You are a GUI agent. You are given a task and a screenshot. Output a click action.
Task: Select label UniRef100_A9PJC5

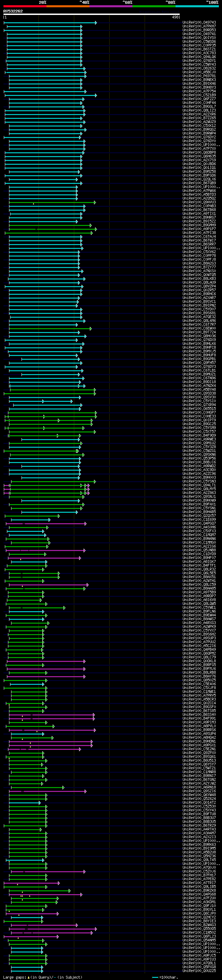pos(199,955)
